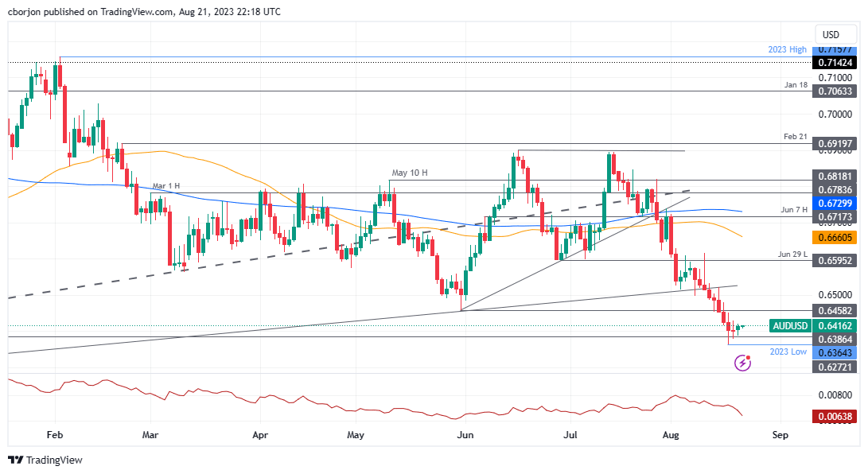Click the orange 0.66605 price level marker
The height and width of the screenshot is (474, 868).
pyautogui.click(x=835, y=237)
